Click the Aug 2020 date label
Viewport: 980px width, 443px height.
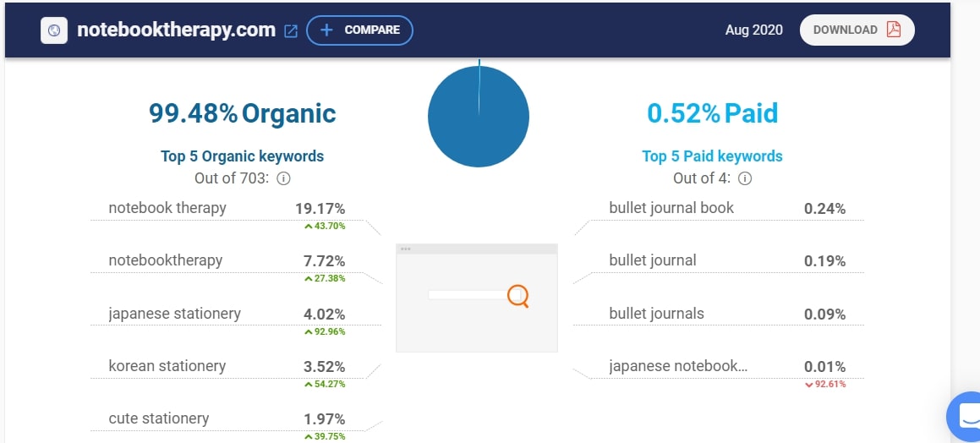coord(753,30)
